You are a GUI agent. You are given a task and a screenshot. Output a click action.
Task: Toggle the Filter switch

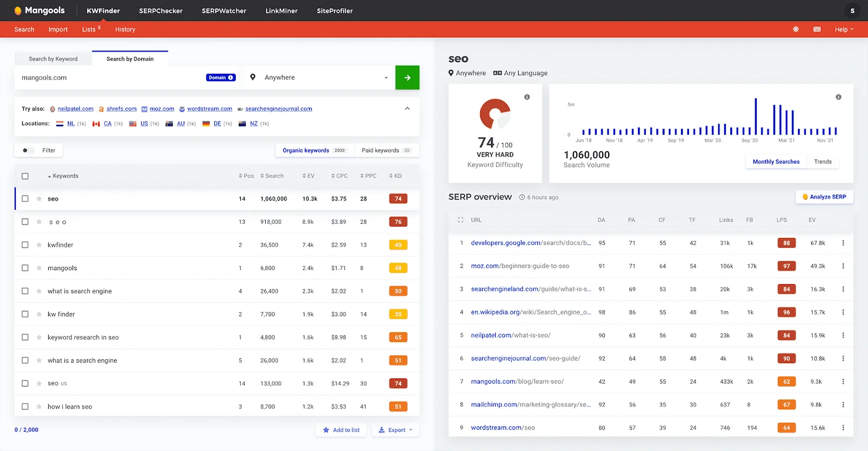click(x=28, y=151)
